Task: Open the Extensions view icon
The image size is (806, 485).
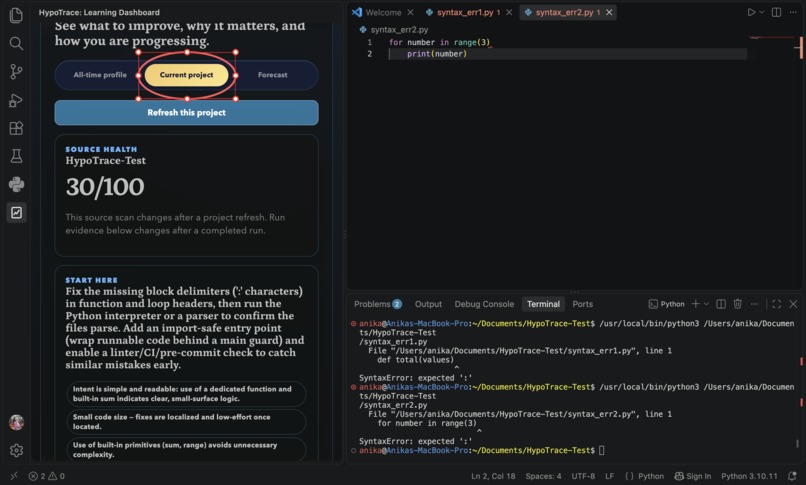Action: coord(16,128)
